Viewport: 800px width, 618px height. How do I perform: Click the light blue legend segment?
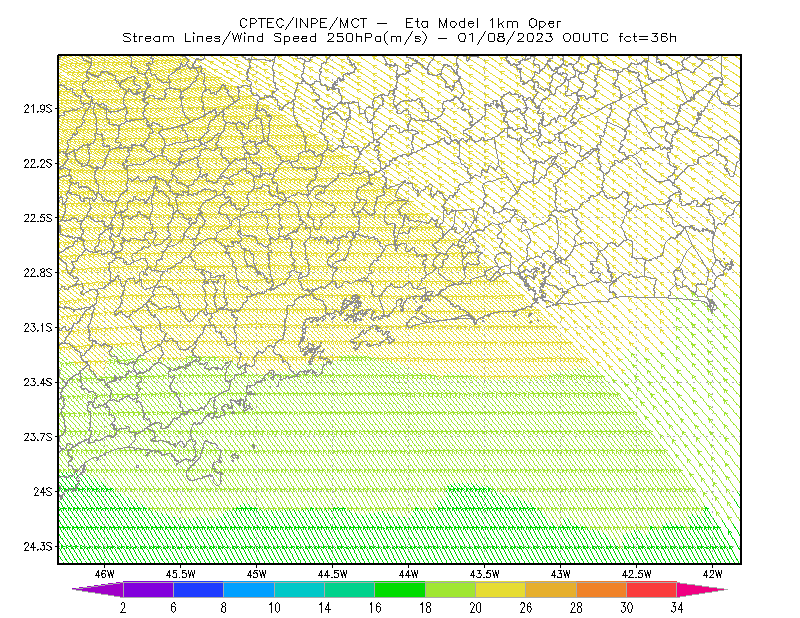click(x=249, y=589)
